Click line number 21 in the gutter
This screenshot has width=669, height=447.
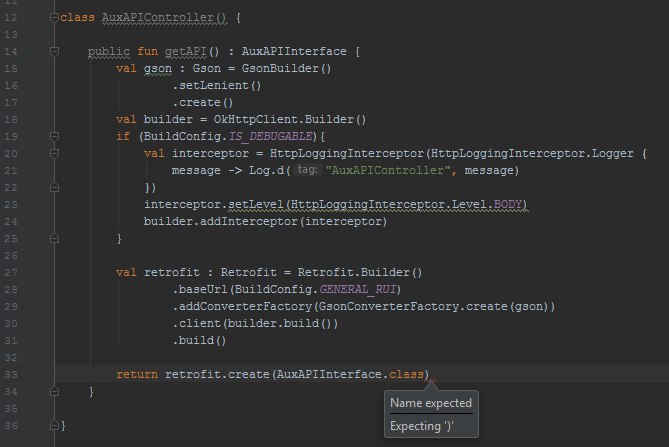[11, 171]
